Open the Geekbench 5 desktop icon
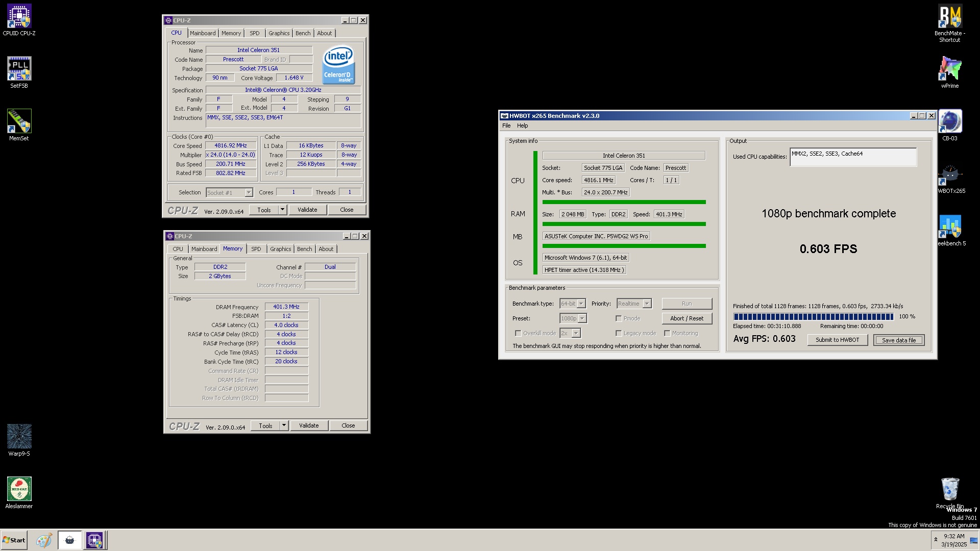Image resolution: width=980 pixels, height=551 pixels. [x=950, y=230]
